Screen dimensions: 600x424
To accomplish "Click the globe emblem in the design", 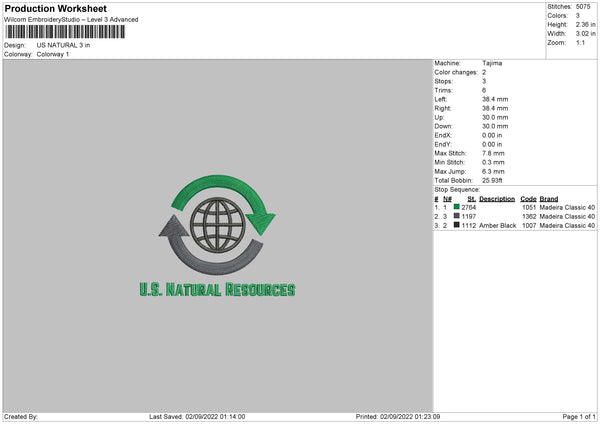I will point(218,225).
